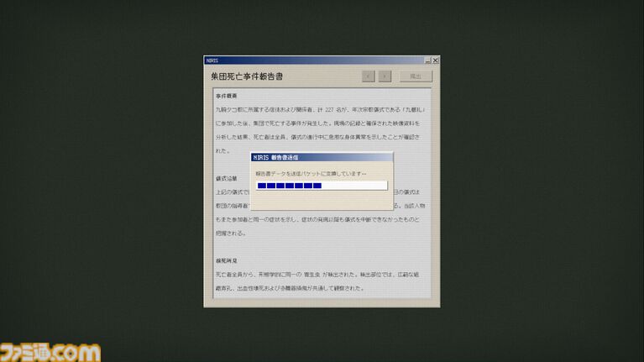The width and height of the screenshot is (644, 362).
Task: Click the report line mentioning 227 名
Action: pos(320,110)
